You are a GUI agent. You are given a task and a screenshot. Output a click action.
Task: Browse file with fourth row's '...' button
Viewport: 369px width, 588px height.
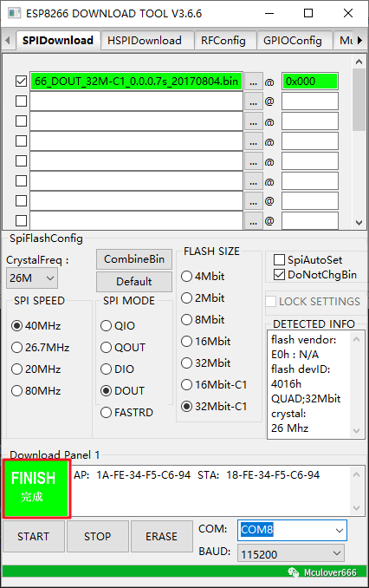[254, 141]
